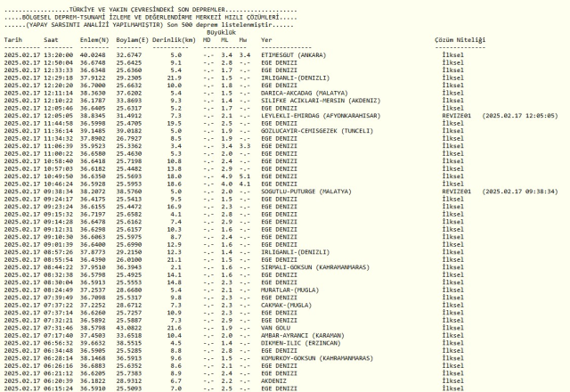This screenshot has height=392, width=570.
Task: Click the 'Mw' sub-header
Action: 243,40
